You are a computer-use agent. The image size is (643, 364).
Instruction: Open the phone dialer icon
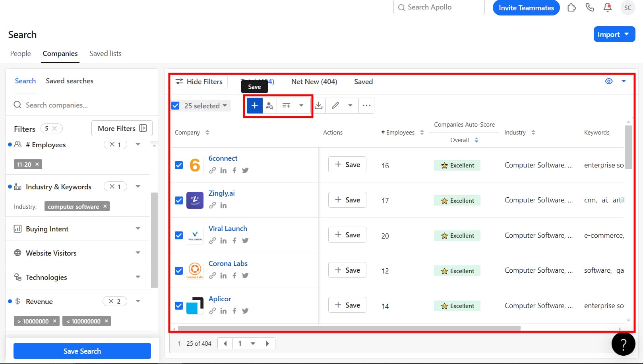point(590,7)
